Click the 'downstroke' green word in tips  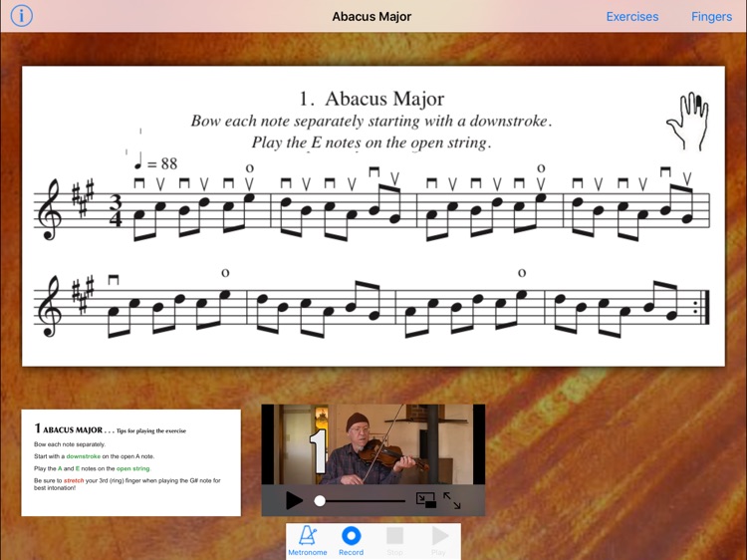click(x=84, y=456)
